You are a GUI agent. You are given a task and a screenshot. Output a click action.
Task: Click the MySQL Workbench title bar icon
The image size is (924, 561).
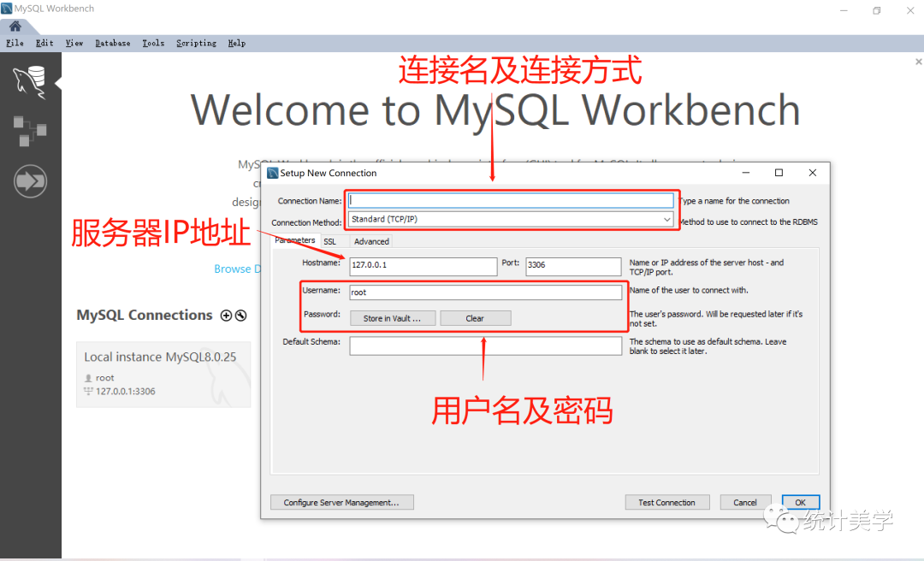7,9
